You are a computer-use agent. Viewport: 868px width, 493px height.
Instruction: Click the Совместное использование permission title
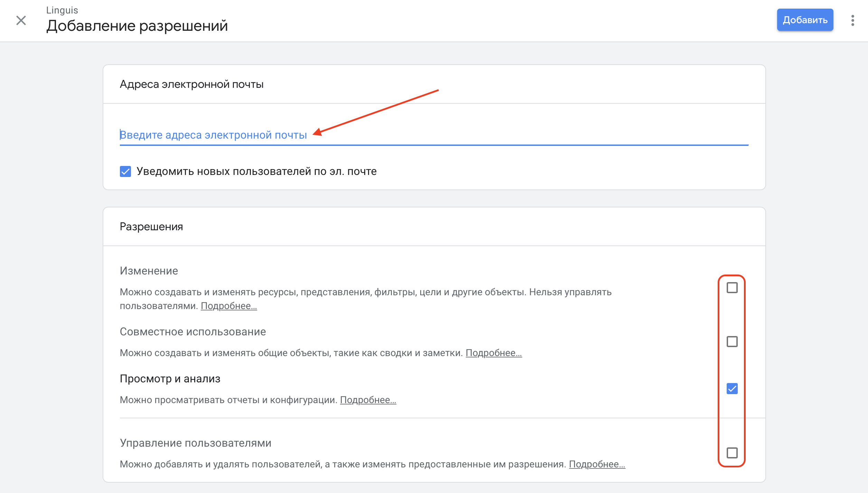pos(193,332)
